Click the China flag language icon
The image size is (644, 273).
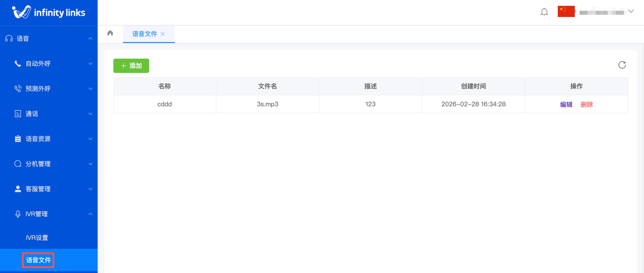[x=566, y=11]
